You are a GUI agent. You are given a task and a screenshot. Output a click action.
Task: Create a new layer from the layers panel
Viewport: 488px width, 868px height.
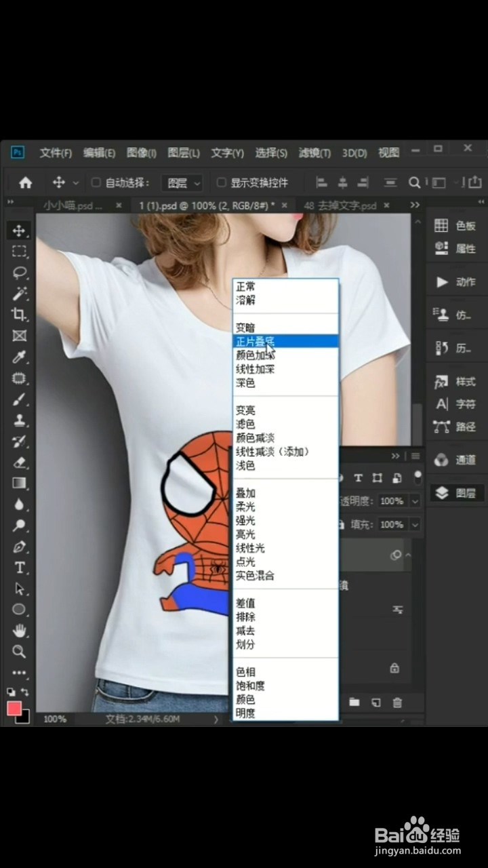coord(376,703)
